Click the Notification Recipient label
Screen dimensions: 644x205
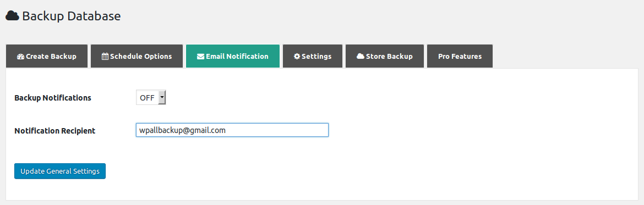point(54,131)
